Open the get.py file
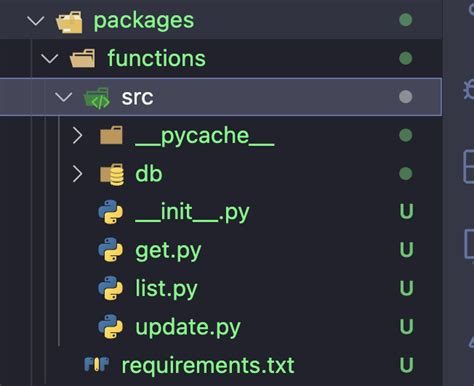Image resolution: width=474 pixels, height=386 pixels. pos(168,251)
